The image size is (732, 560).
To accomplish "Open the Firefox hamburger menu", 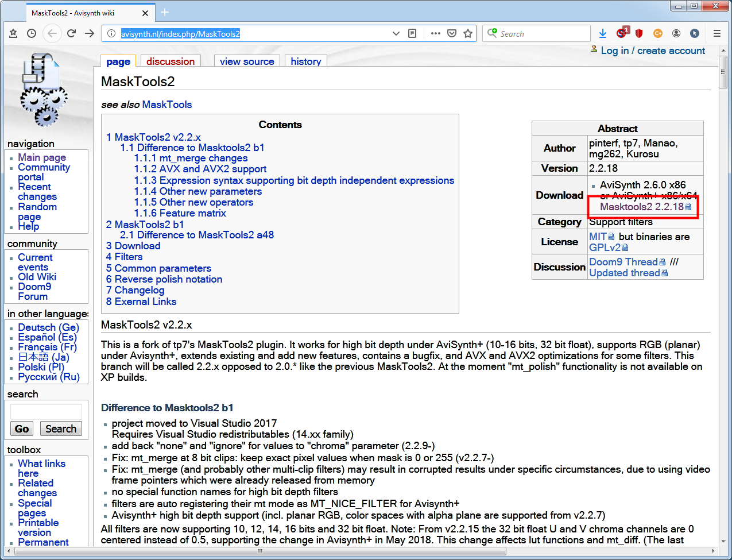I will [x=717, y=33].
